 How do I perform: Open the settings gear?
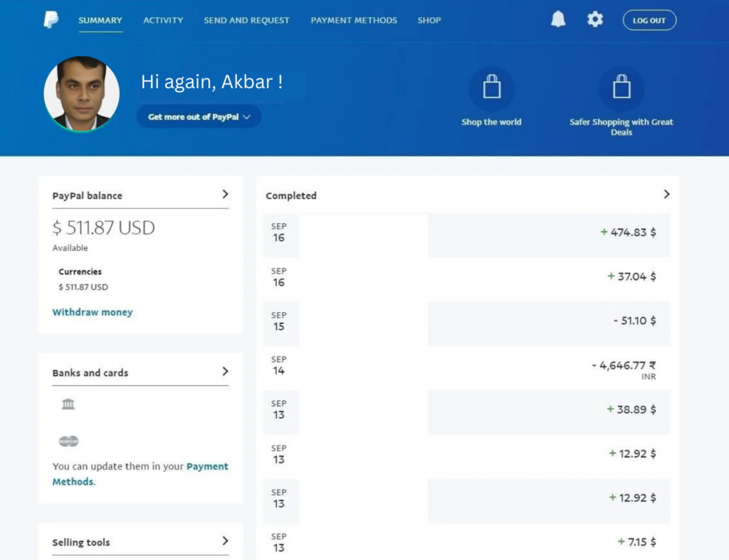pos(594,19)
